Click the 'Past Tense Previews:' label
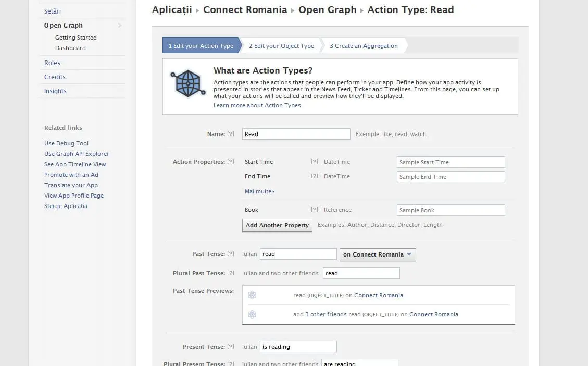The image size is (588, 366). pos(203,291)
